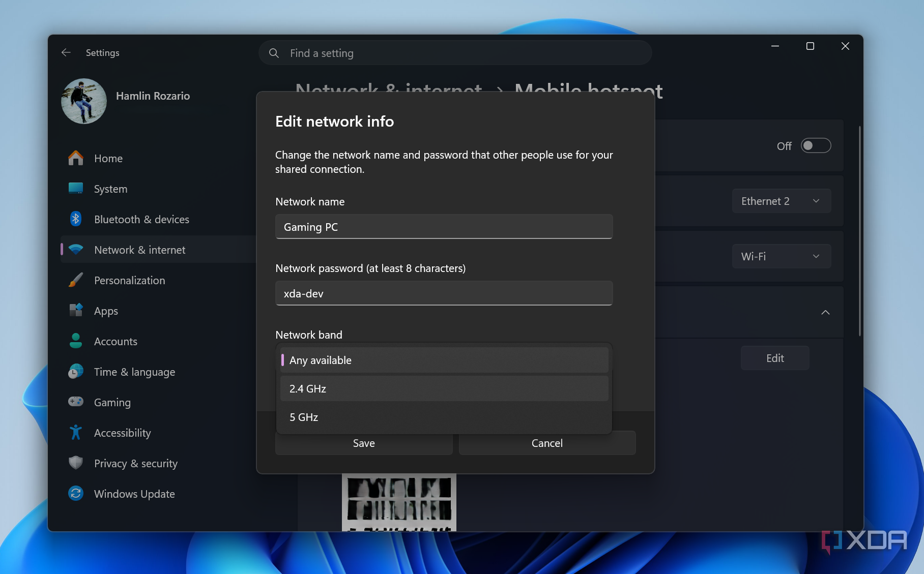Click the hotspot QR code image
Screen dimensions: 924x574
coord(399,502)
